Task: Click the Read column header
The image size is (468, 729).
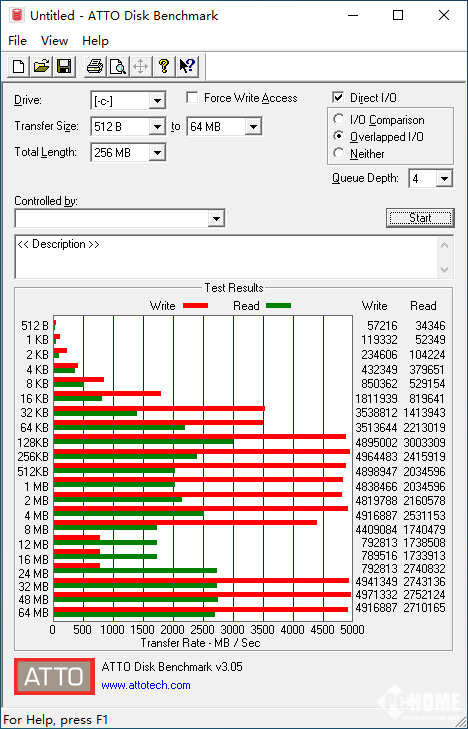Action: pyautogui.click(x=423, y=306)
